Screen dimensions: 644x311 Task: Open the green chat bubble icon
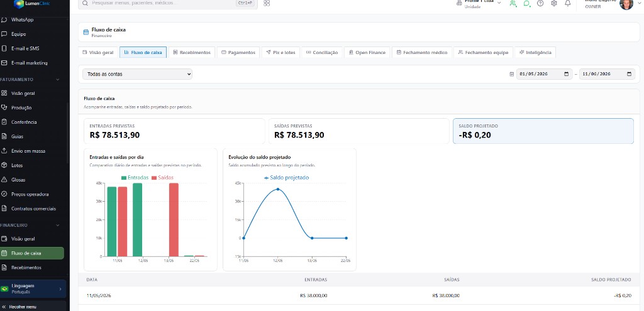(526, 3)
